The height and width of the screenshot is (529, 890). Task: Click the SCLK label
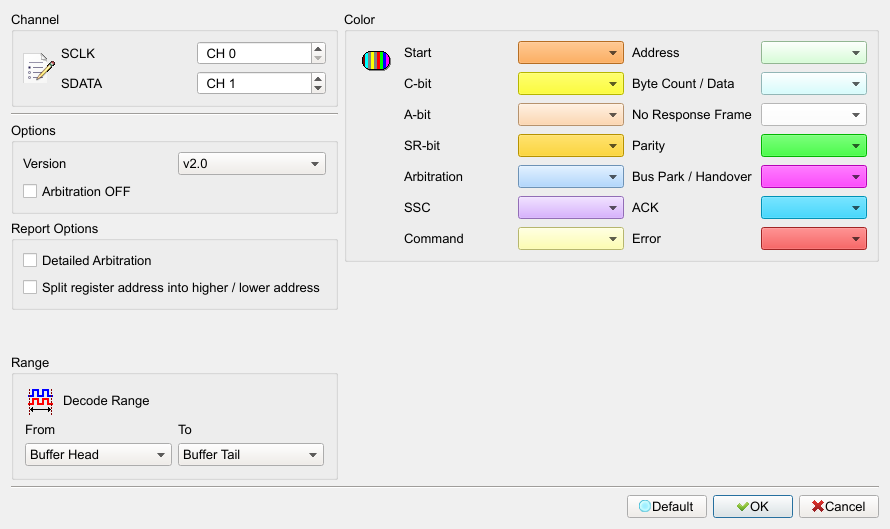click(x=78, y=53)
